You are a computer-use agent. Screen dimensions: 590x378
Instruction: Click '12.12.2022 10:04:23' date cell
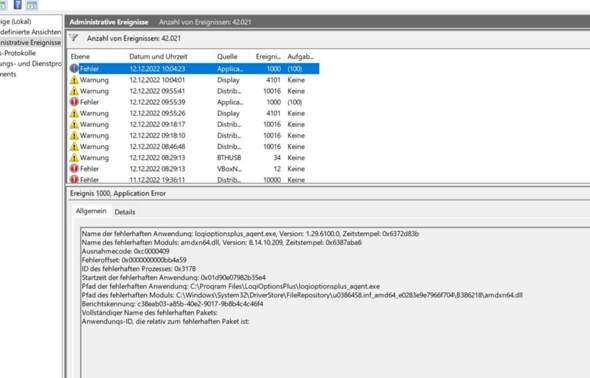[x=157, y=69]
